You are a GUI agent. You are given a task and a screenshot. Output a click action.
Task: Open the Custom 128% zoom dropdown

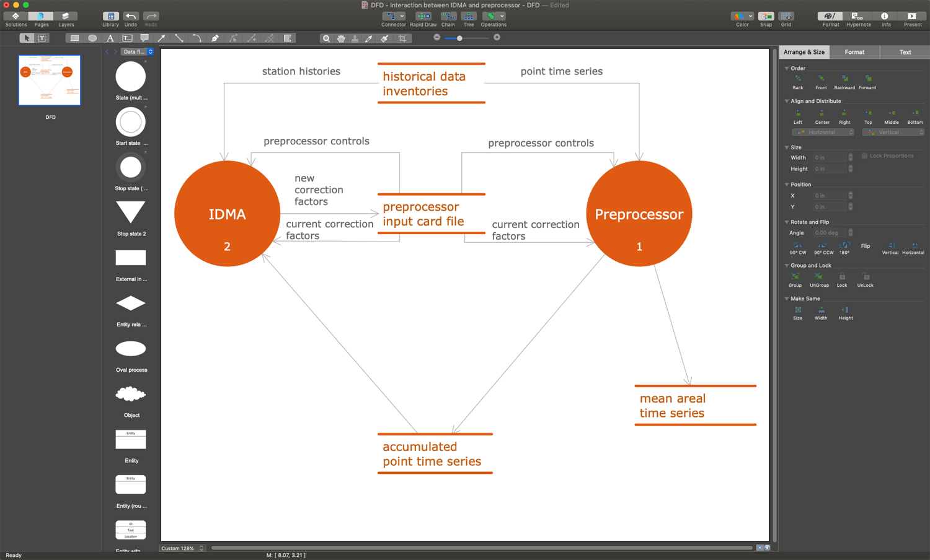point(182,548)
